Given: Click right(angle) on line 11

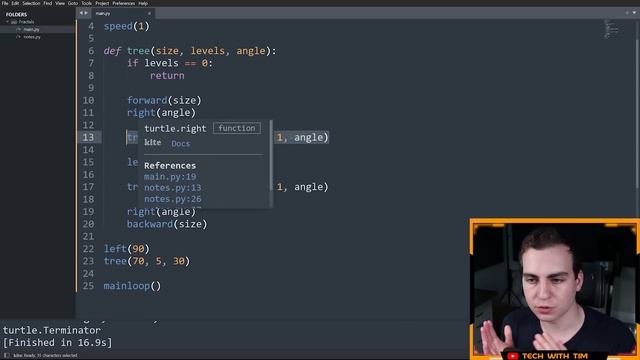Looking at the screenshot, I should (161, 113).
